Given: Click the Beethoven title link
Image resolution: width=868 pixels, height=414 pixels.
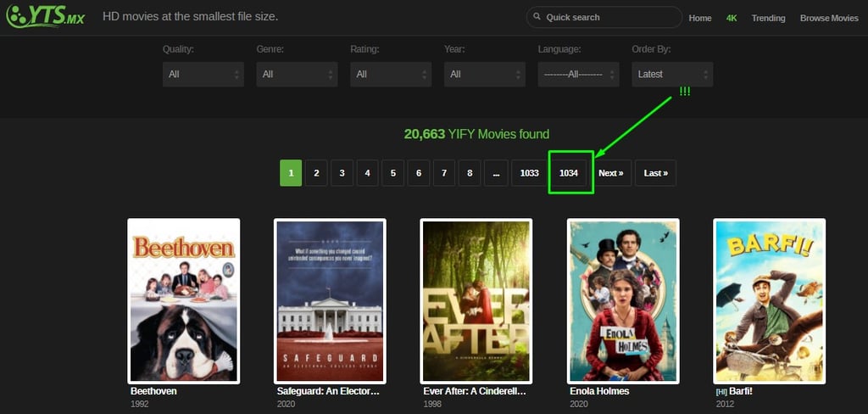Looking at the screenshot, I should 154,391.
